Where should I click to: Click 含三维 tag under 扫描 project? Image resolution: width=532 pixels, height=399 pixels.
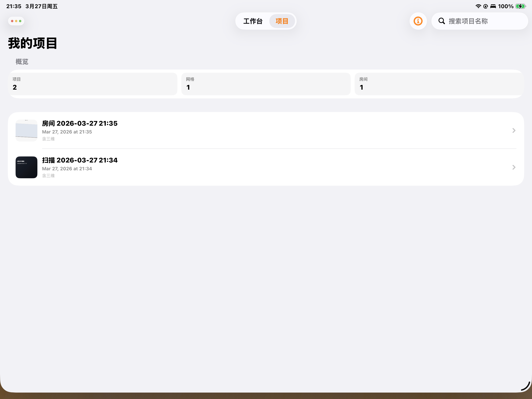(x=48, y=176)
